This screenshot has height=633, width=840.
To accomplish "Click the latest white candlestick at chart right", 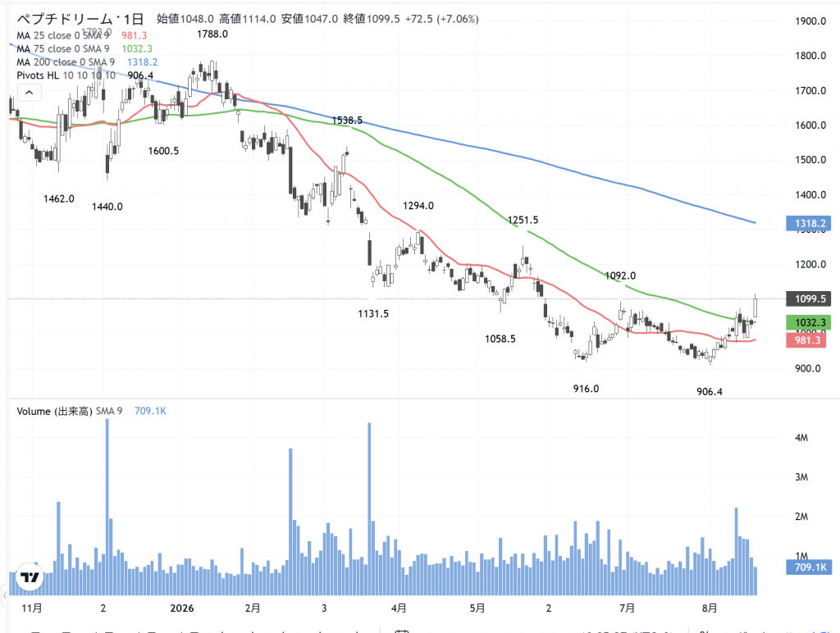I will point(756,307).
